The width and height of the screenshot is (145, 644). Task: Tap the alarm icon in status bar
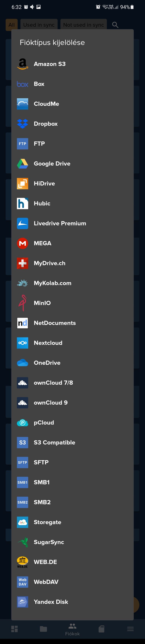pyautogui.click(x=98, y=7)
